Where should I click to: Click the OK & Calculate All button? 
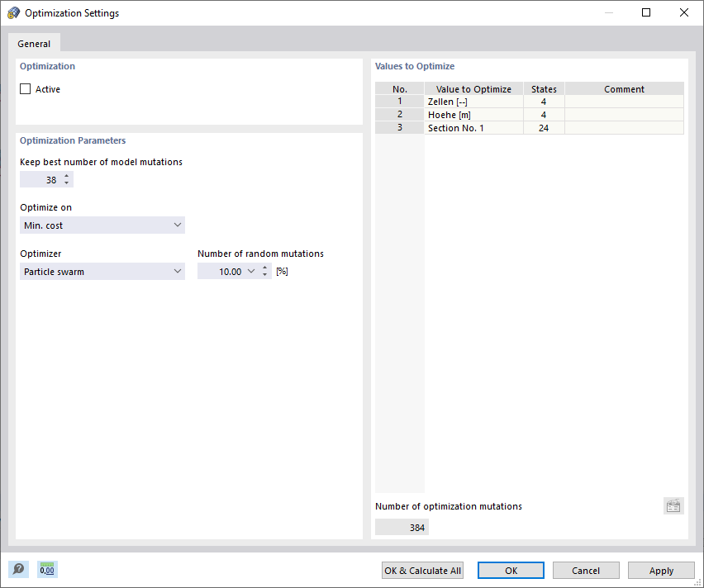point(422,570)
